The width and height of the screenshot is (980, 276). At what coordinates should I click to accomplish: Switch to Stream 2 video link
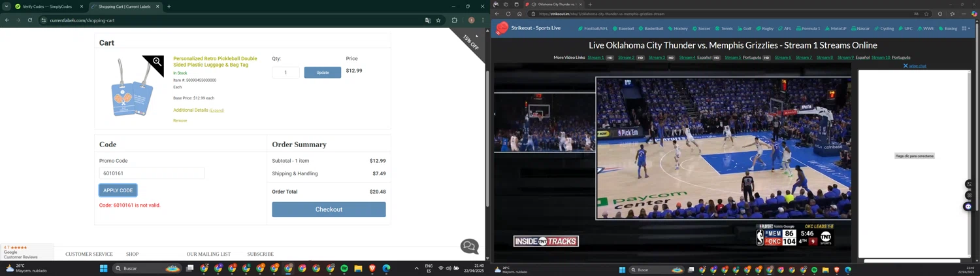pyautogui.click(x=626, y=58)
